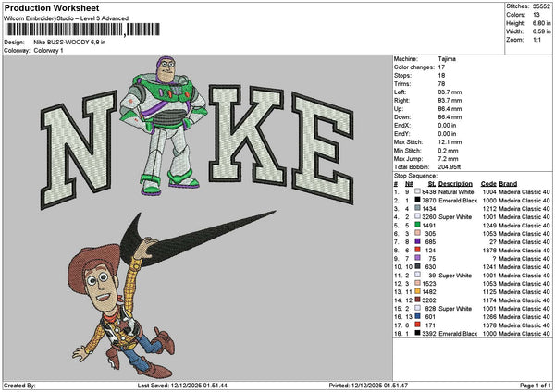Click the Total Bobbin value 204.95ft
Image resolution: width=555 pixels, height=392 pixels.
point(450,167)
